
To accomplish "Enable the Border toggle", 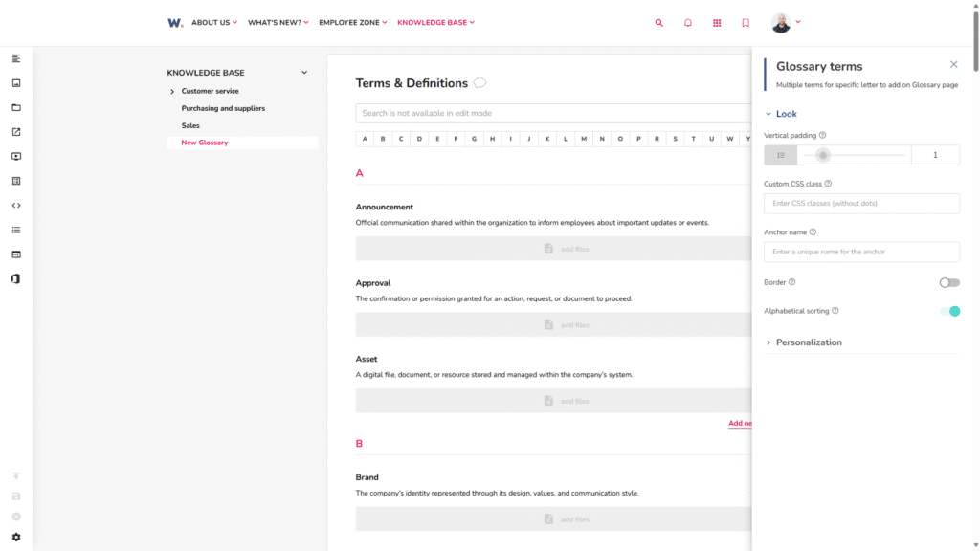I will pyautogui.click(x=948, y=282).
